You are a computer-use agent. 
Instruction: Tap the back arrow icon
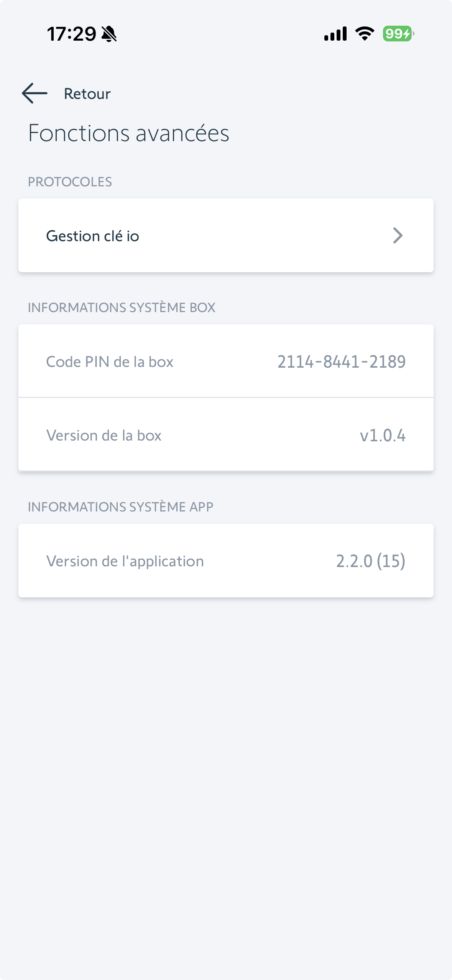[35, 93]
